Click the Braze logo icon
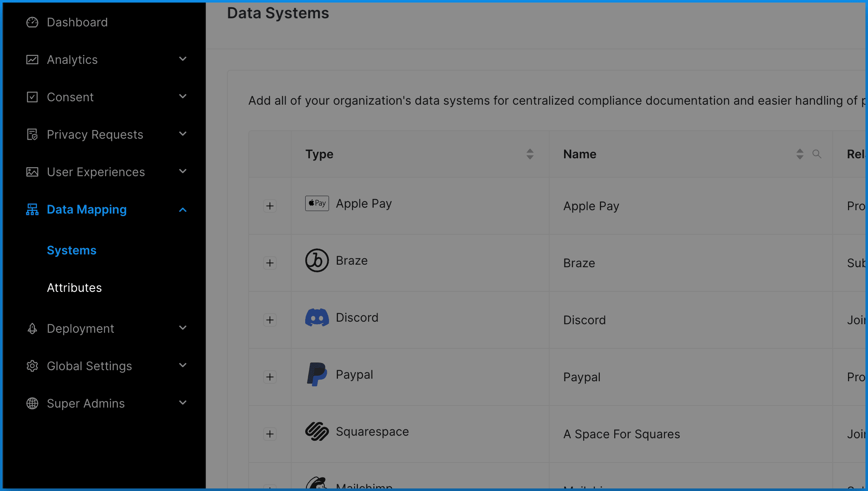The width and height of the screenshot is (868, 491). pos(317,260)
